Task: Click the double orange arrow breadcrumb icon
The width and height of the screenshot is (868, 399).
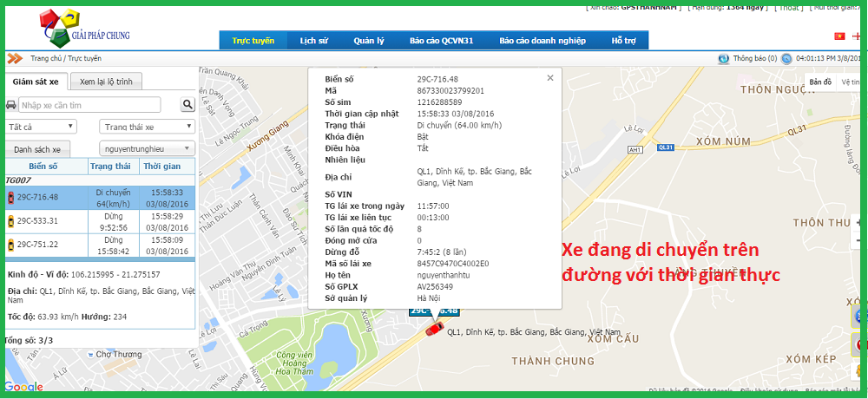Action: [x=16, y=58]
